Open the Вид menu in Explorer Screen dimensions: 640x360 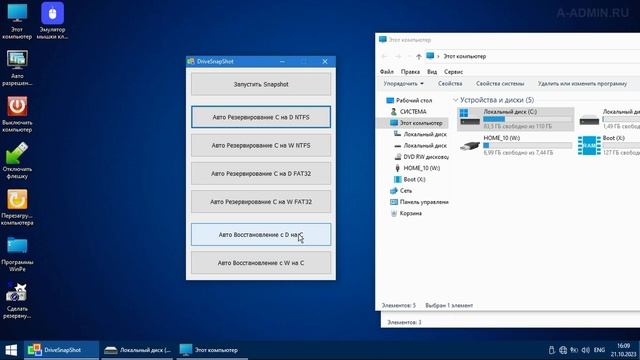pyautogui.click(x=432, y=72)
